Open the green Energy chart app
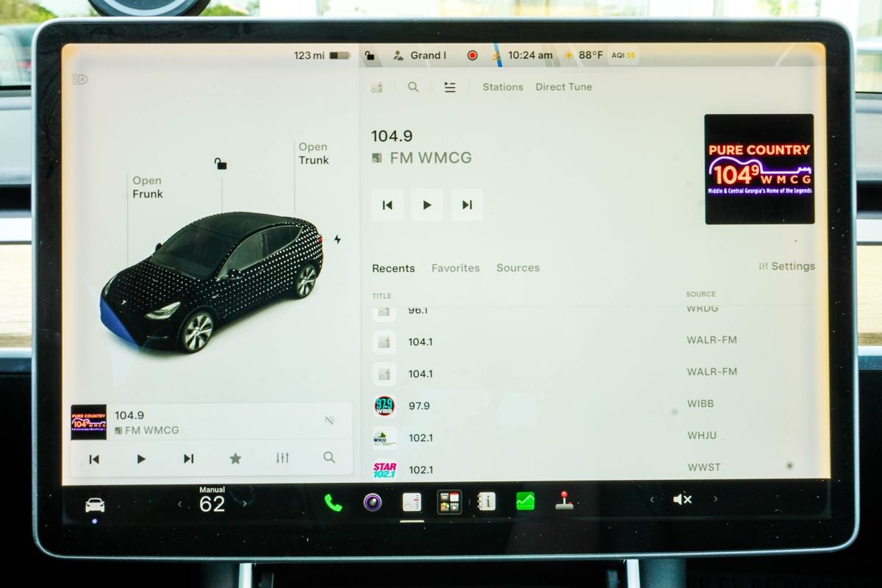This screenshot has width=882, height=588. pos(525,501)
